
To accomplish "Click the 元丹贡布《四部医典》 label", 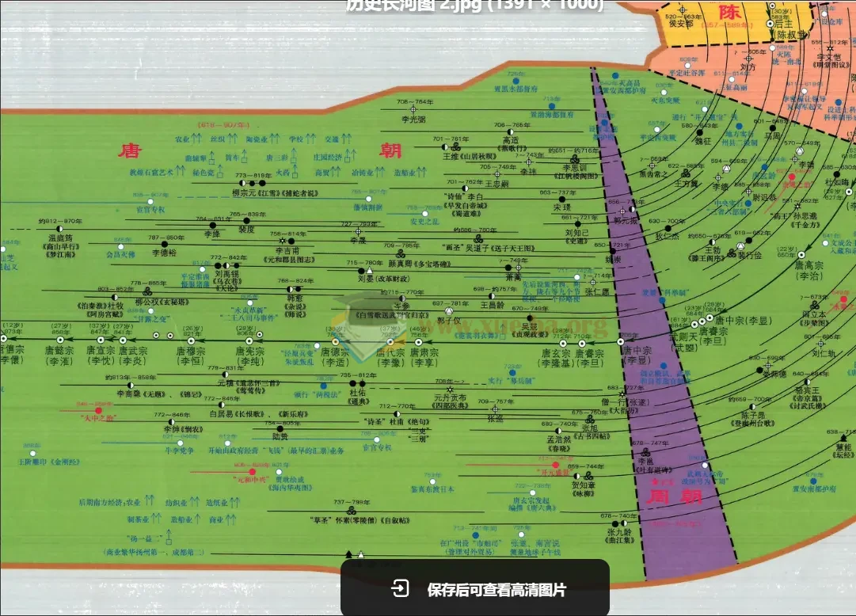I will point(450,401).
